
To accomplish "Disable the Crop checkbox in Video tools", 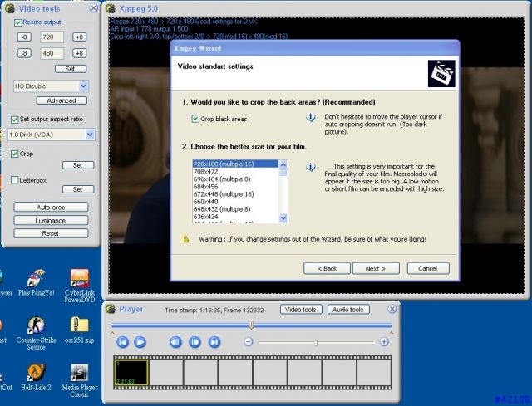I will pos(14,154).
